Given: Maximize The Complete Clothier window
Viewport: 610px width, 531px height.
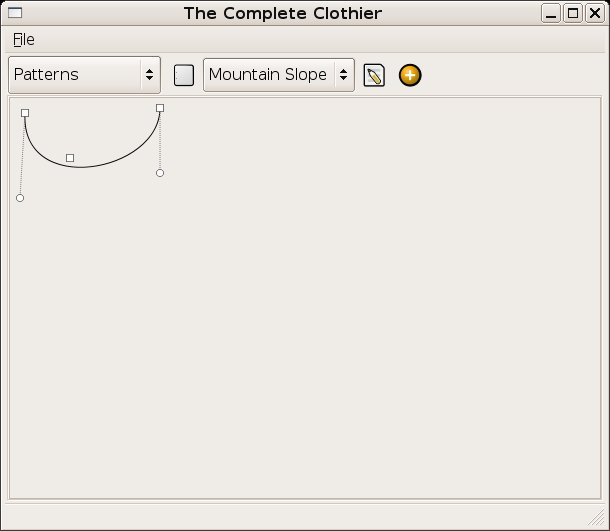Looking at the screenshot, I should (573, 13).
